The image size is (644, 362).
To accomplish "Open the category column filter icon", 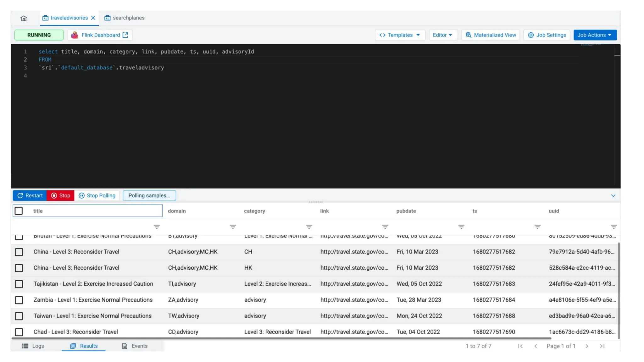I will pyautogui.click(x=309, y=227).
